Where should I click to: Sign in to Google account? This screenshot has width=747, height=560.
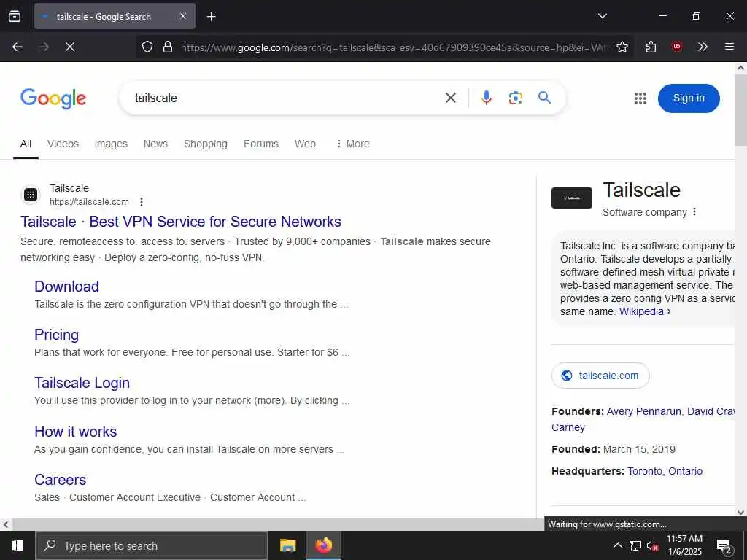[689, 98]
